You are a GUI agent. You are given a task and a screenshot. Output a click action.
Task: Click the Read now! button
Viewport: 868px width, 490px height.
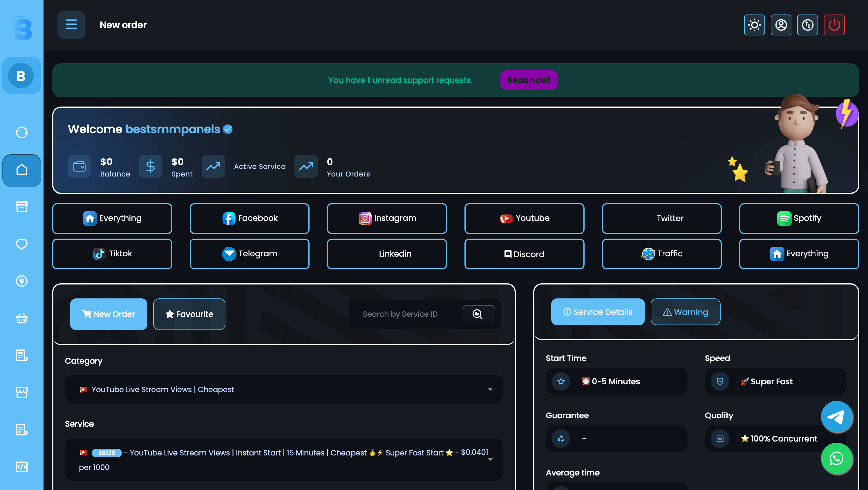click(528, 80)
